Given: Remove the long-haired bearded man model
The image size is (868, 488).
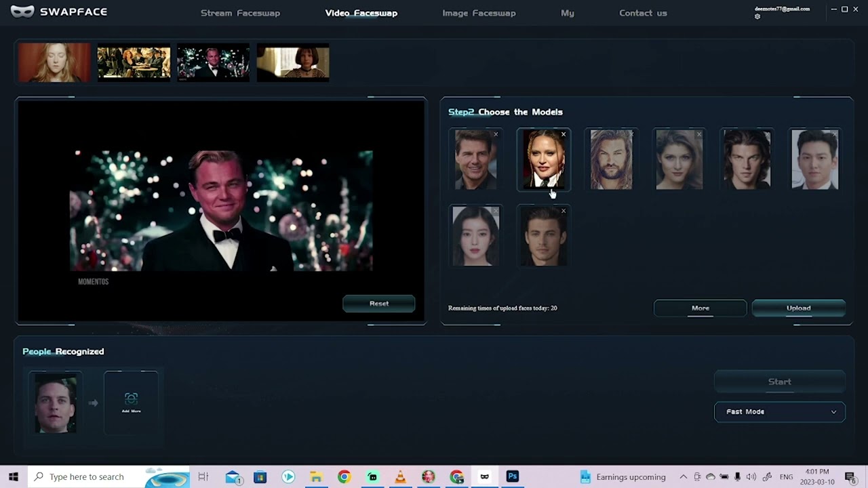Looking at the screenshot, I should click(x=631, y=134).
